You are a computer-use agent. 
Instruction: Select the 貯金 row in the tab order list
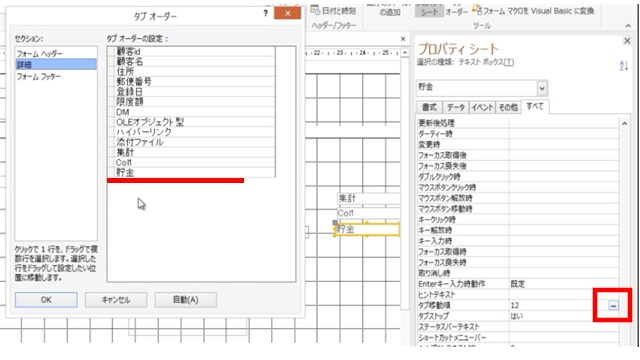click(191, 172)
